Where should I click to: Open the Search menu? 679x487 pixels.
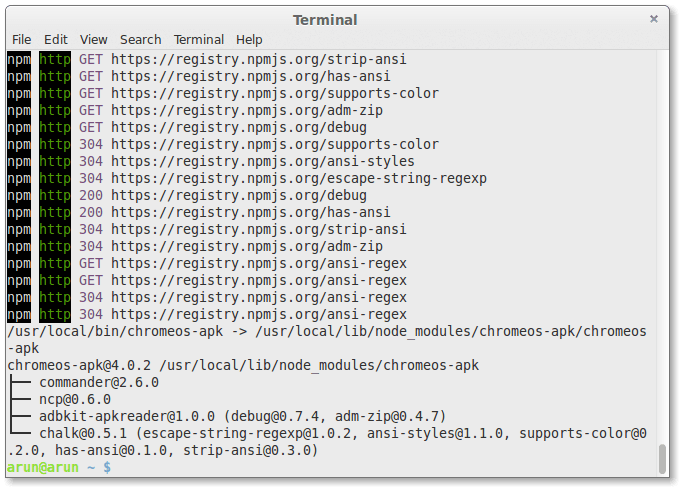[140, 39]
